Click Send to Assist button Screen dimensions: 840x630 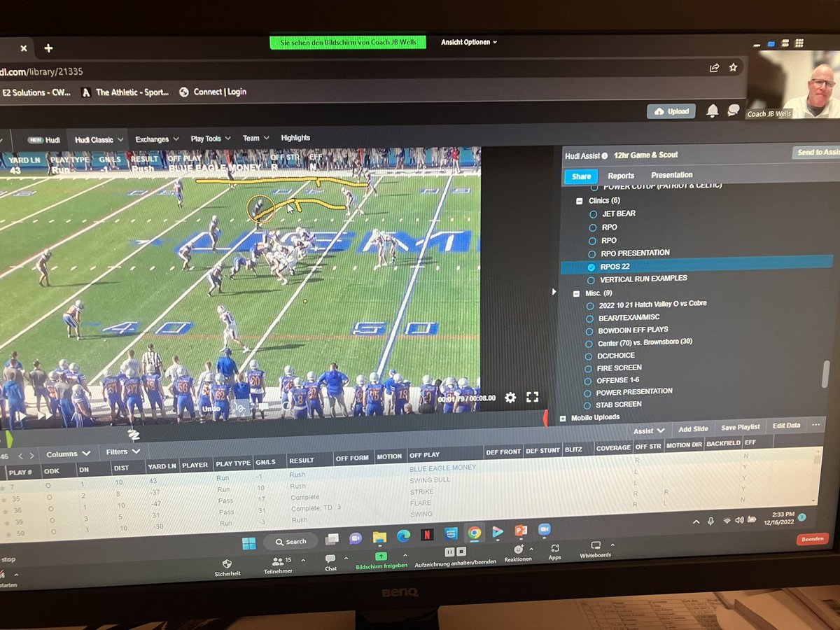[x=818, y=152]
